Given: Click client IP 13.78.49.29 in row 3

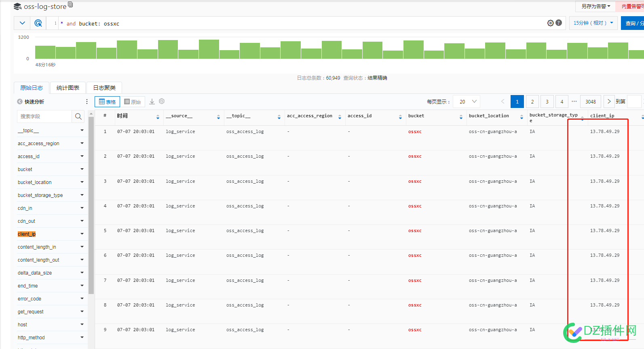Looking at the screenshot, I should 605,181.
